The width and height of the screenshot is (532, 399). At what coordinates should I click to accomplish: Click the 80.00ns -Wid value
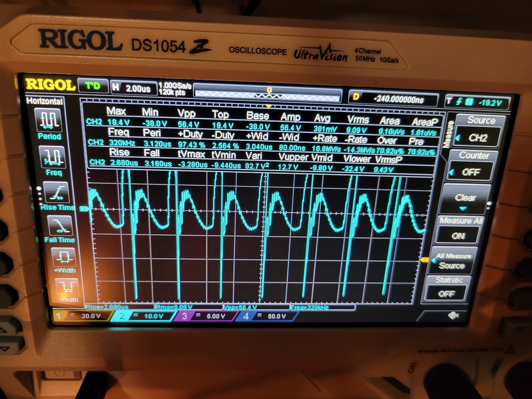click(292, 148)
